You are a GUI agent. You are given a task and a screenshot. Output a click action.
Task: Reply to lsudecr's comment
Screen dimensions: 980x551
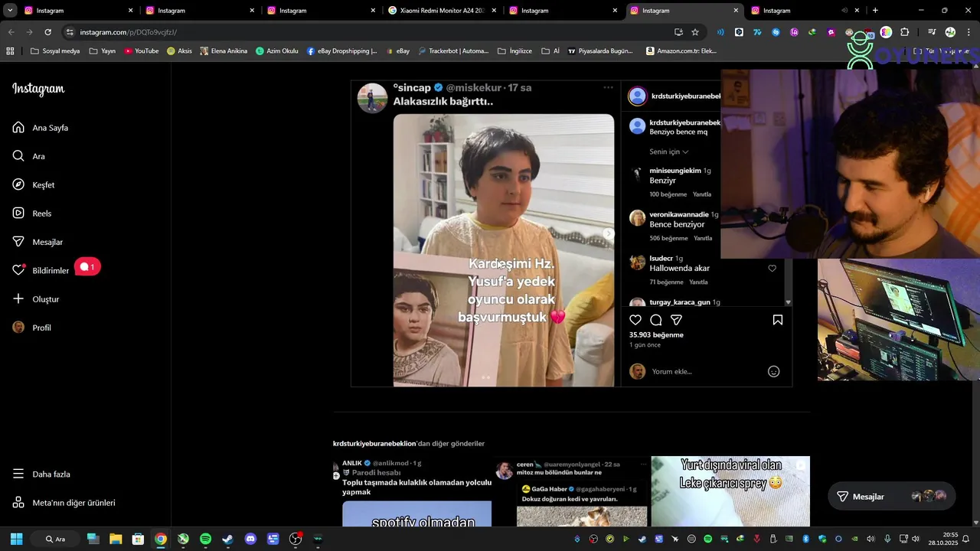coord(698,282)
